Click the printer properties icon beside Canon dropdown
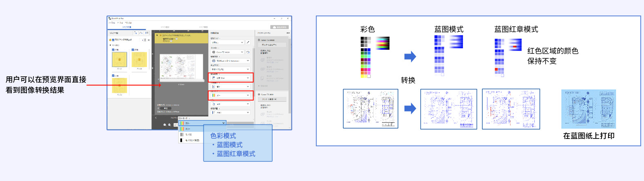Viewport: 644px width, 181px height. pyautogui.click(x=248, y=52)
